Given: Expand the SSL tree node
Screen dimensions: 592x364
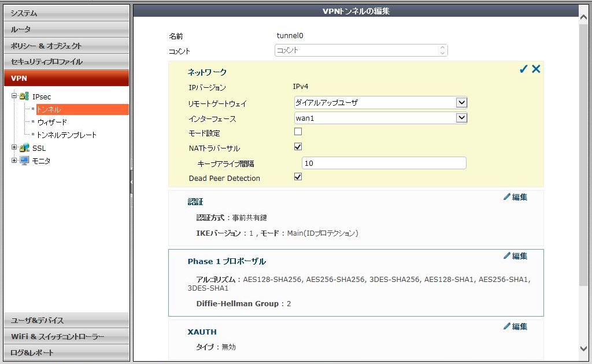Looking at the screenshot, I should click(x=14, y=148).
